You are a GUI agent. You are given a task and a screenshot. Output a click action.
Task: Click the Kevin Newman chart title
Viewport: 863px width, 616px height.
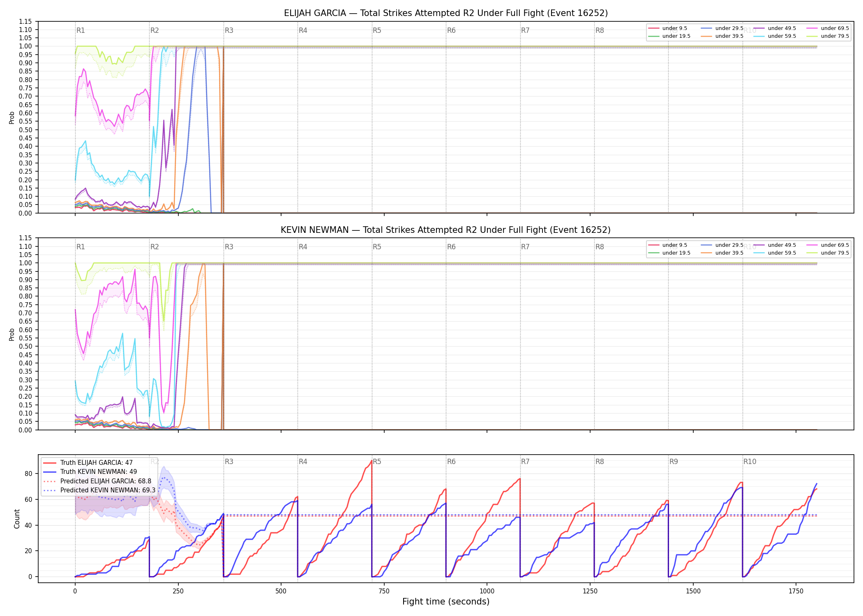[x=446, y=230]
